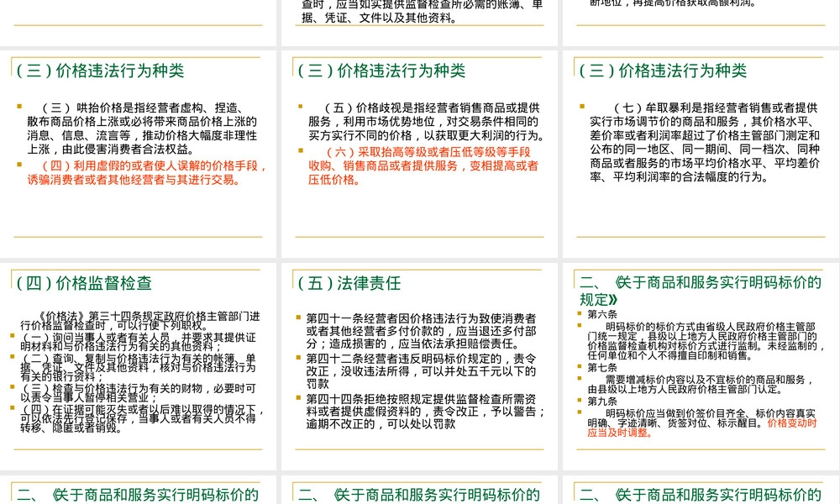
Task: Click the 种类 title above the 哄抬价格 paragraph
Action: tap(101, 71)
